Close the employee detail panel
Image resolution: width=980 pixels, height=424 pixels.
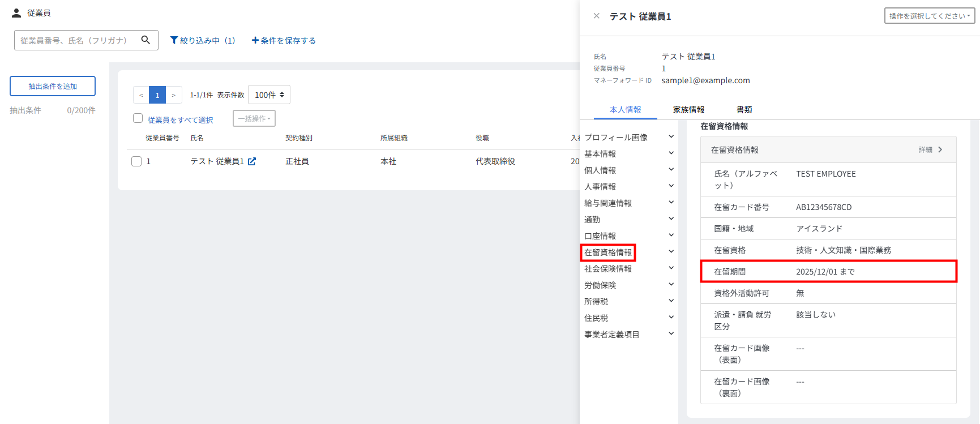[596, 16]
